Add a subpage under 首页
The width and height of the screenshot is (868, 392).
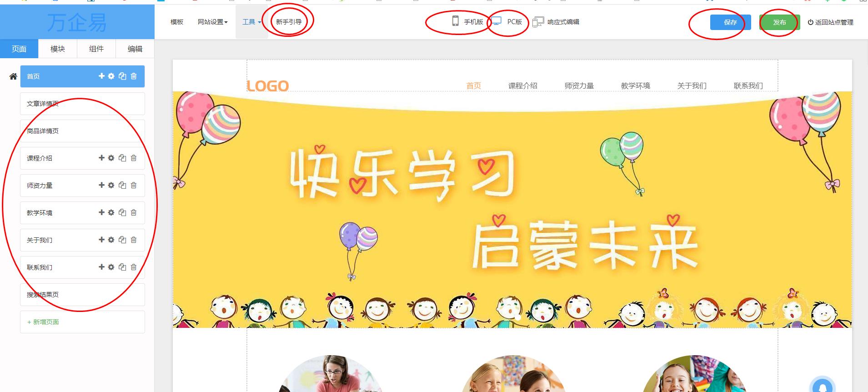pyautogui.click(x=101, y=76)
